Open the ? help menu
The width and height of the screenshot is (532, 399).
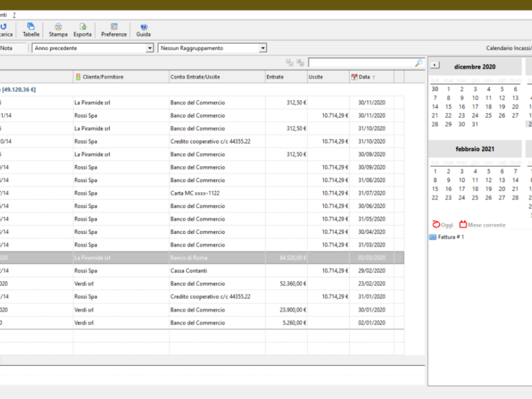[14, 15]
